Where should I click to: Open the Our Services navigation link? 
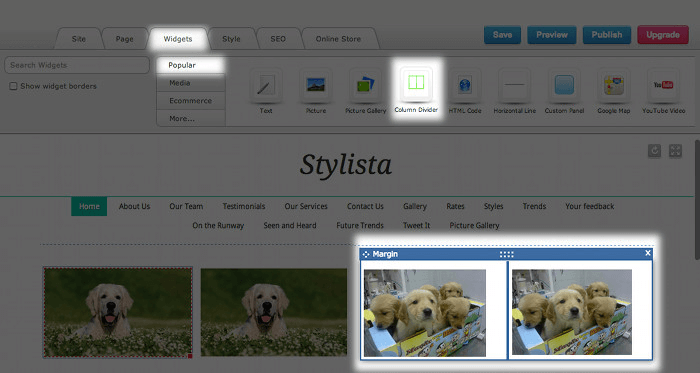click(x=306, y=206)
